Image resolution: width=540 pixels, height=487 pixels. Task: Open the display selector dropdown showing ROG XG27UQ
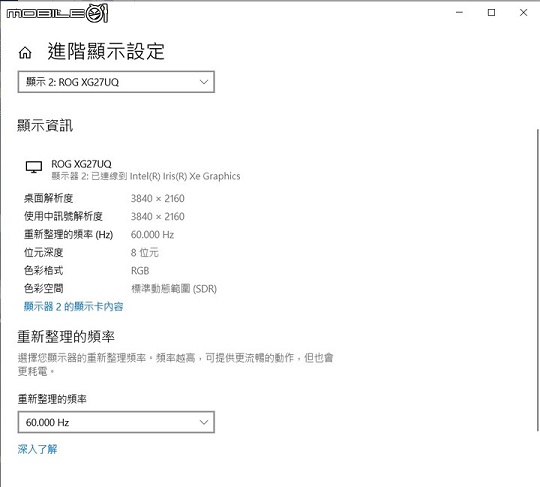(116, 82)
